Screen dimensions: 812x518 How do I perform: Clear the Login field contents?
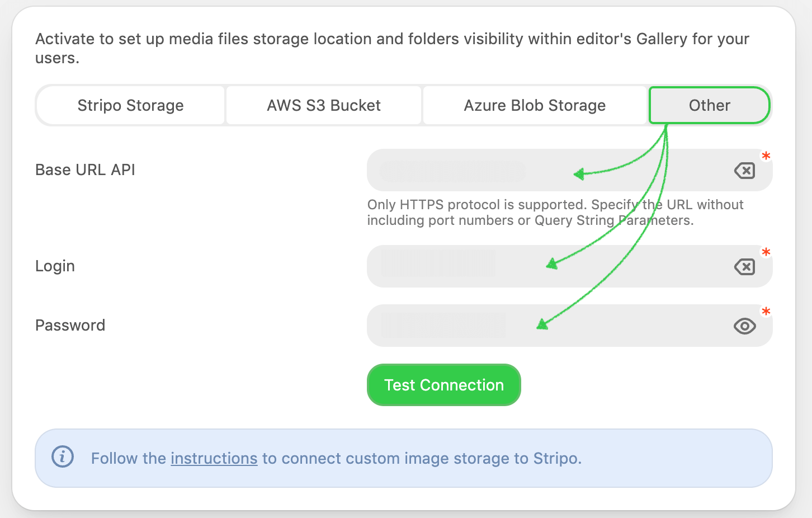(744, 267)
